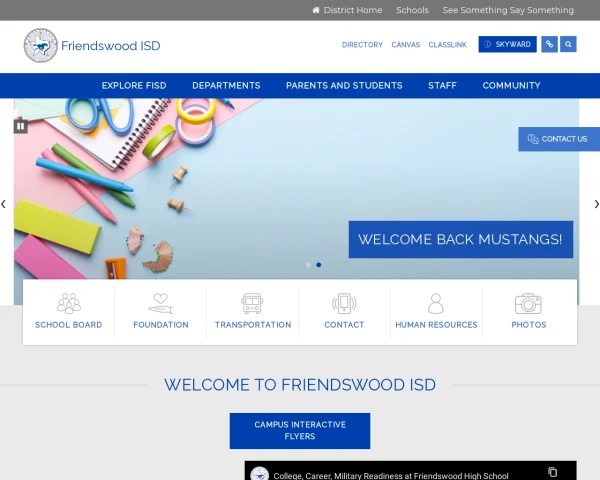
Task: Open the Friendswood ISD mustang logo
Action: pos(41,45)
